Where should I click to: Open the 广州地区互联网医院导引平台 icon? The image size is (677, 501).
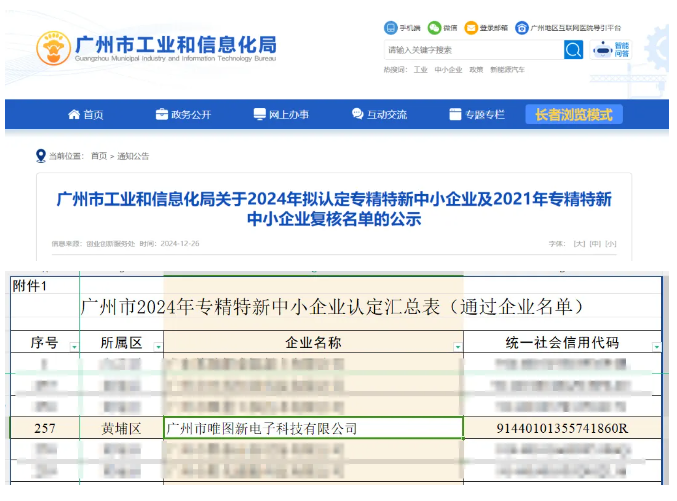click(x=522, y=27)
